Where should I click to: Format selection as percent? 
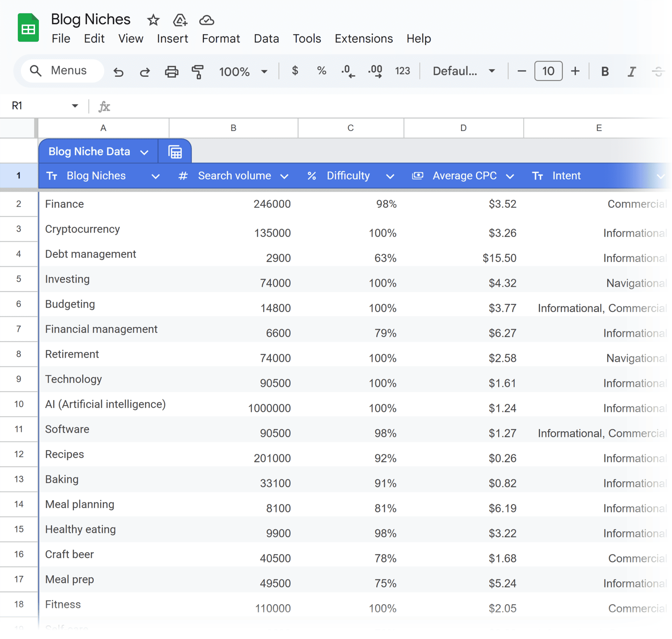(x=321, y=71)
